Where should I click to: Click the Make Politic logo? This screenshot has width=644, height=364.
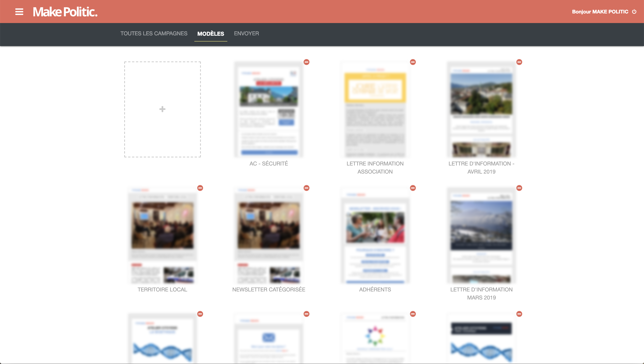click(x=65, y=12)
